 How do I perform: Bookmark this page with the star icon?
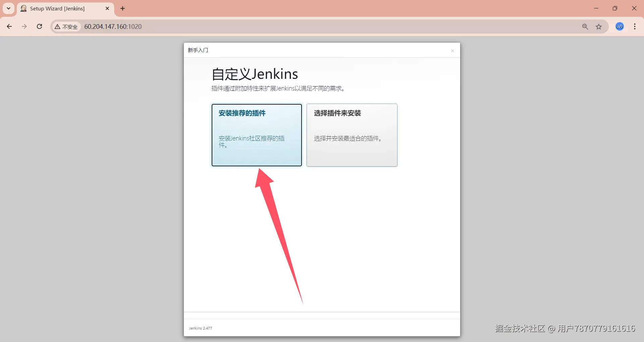pyautogui.click(x=599, y=26)
